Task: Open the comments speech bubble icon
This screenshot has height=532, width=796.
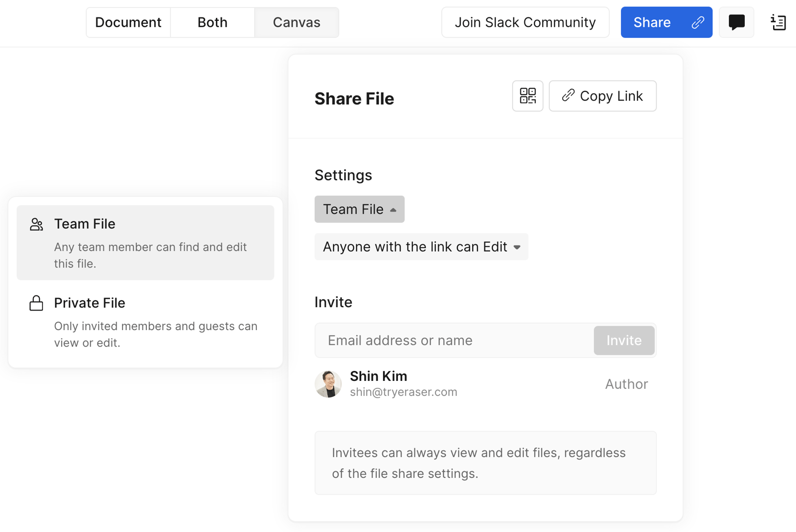Action: point(736,22)
